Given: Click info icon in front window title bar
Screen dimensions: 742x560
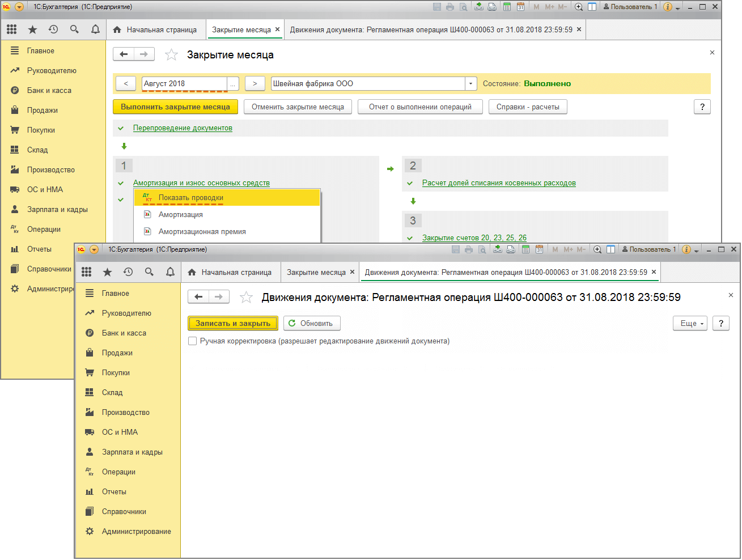Looking at the screenshot, I should coord(686,249).
